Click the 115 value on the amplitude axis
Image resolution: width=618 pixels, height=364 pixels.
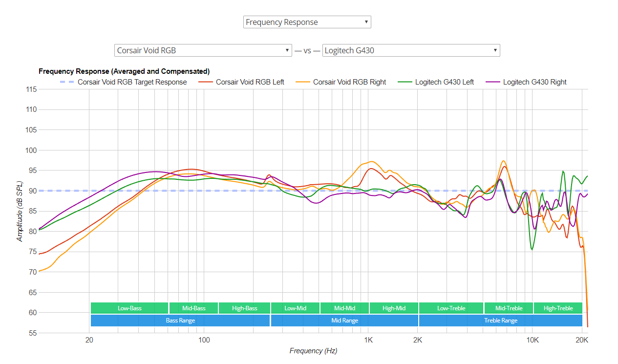(31, 89)
